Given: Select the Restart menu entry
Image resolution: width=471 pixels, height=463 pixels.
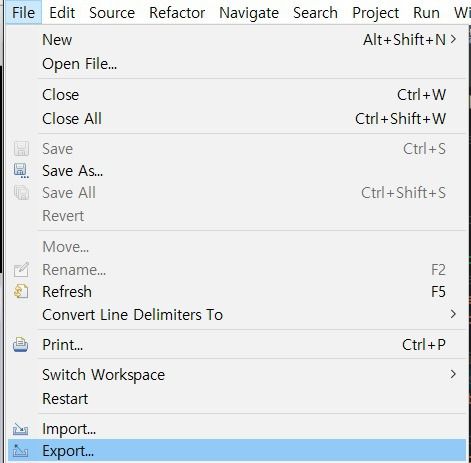Looking at the screenshot, I should [237, 399].
